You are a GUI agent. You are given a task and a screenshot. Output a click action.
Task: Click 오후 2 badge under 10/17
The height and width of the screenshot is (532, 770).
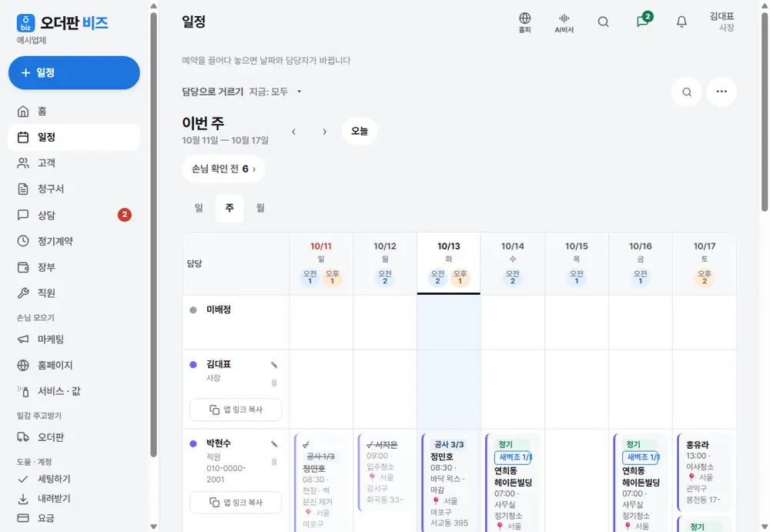pos(705,277)
